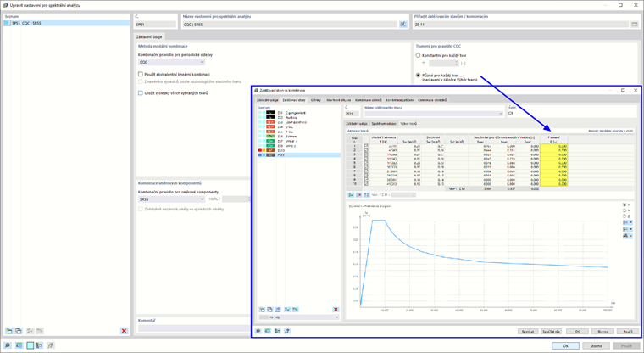Click the search icon in inner window footer
The image size is (644, 353).
tap(258, 331)
